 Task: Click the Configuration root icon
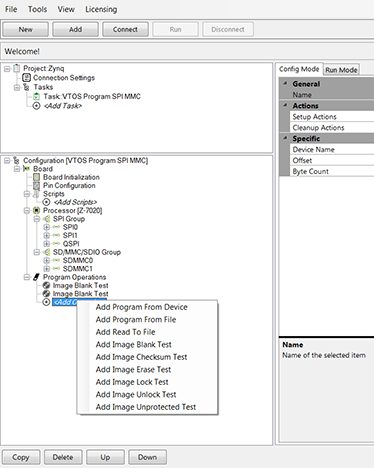[16, 161]
